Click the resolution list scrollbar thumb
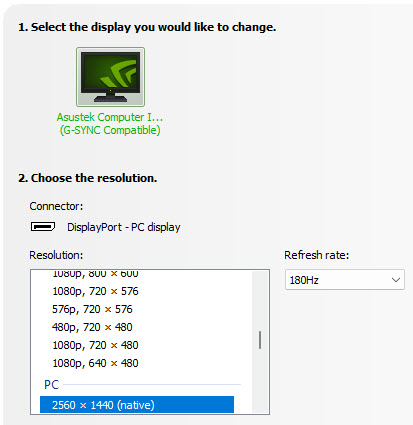 pyautogui.click(x=260, y=340)
